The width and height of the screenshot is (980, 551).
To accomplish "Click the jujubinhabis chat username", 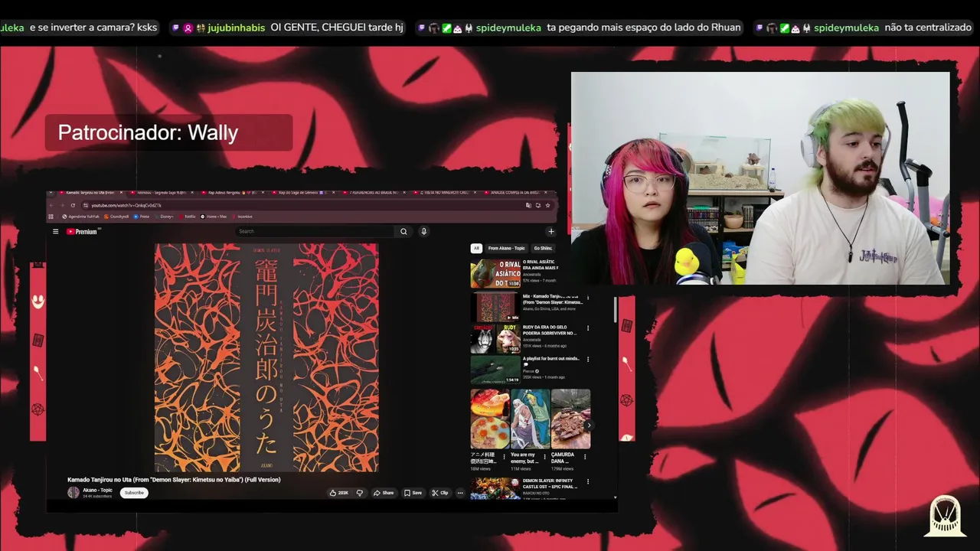I will (236, 28).
